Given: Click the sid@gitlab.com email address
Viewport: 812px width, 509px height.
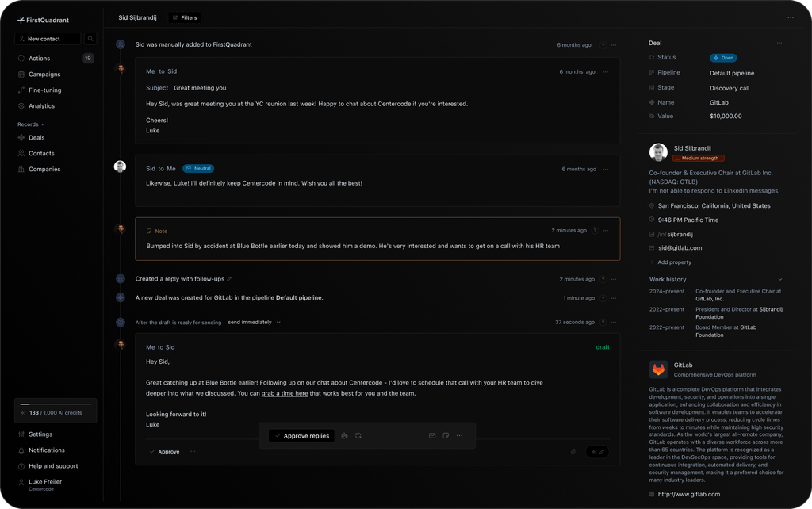Looking at the screenshot, I should 680,248.
